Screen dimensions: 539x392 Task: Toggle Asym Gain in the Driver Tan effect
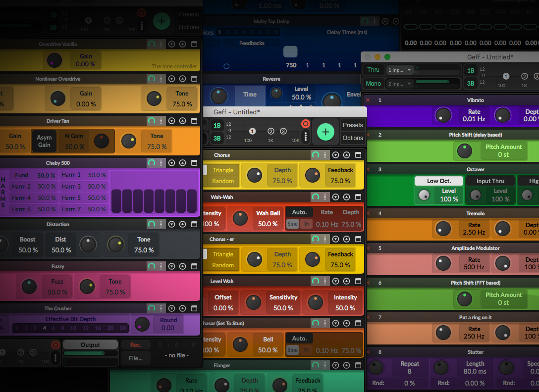coord(44,141)
